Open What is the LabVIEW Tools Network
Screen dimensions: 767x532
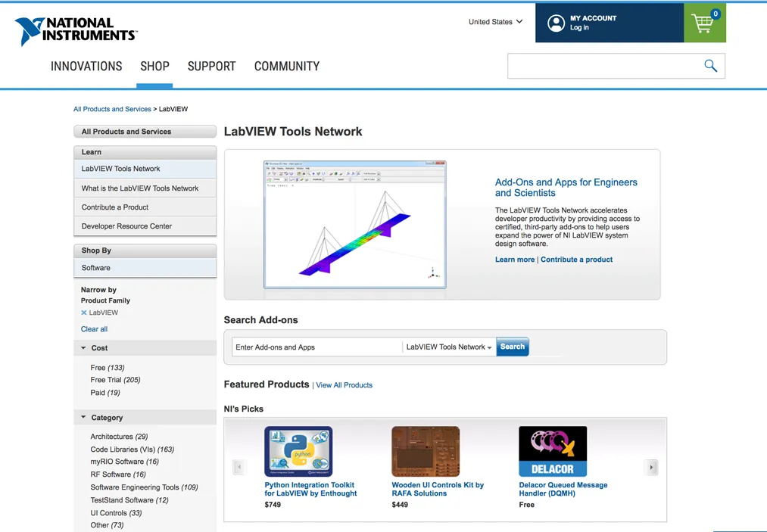(x=145, y=188)
